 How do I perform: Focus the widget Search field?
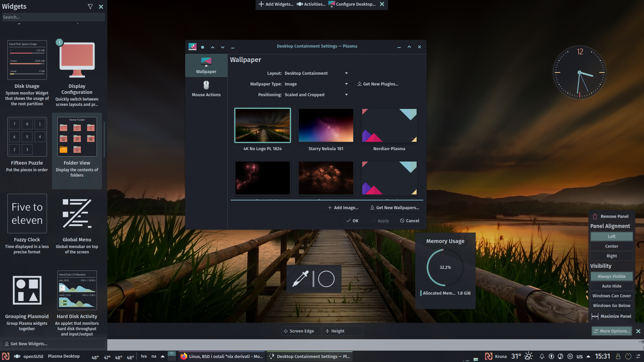pos(54,17)
